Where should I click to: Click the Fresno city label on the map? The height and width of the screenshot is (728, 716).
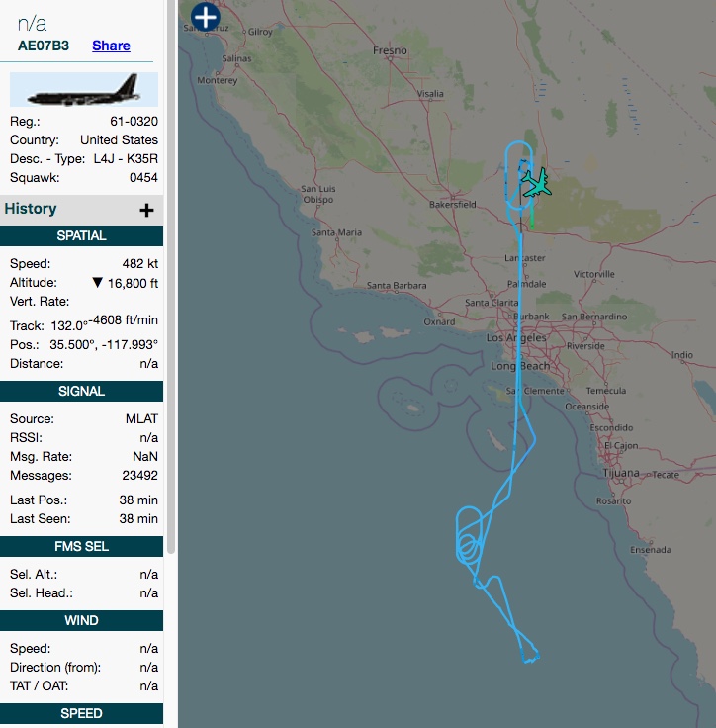click(x=389, y=50)
